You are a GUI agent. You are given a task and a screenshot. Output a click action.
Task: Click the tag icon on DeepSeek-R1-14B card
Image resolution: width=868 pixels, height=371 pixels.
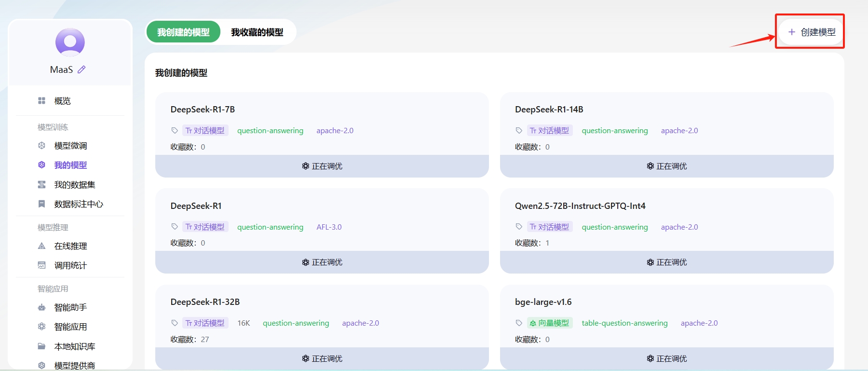pyautogui.click(x=519, y=130)
